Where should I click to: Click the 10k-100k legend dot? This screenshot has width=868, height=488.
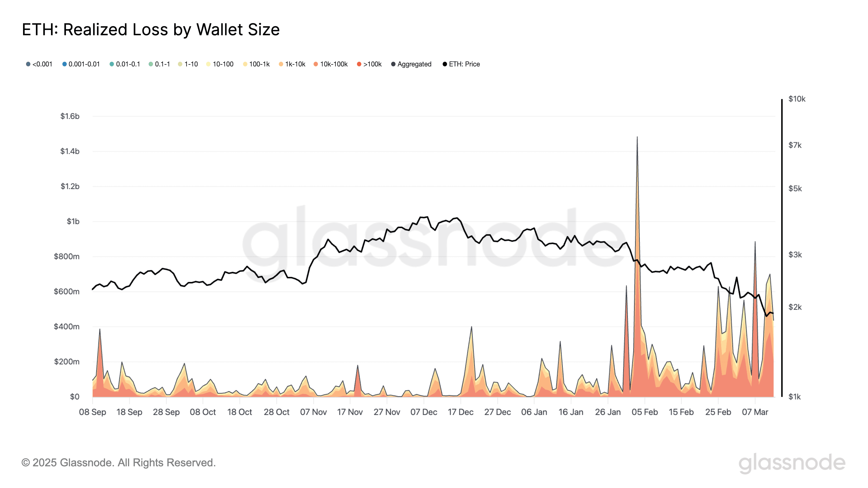[316, 64]
